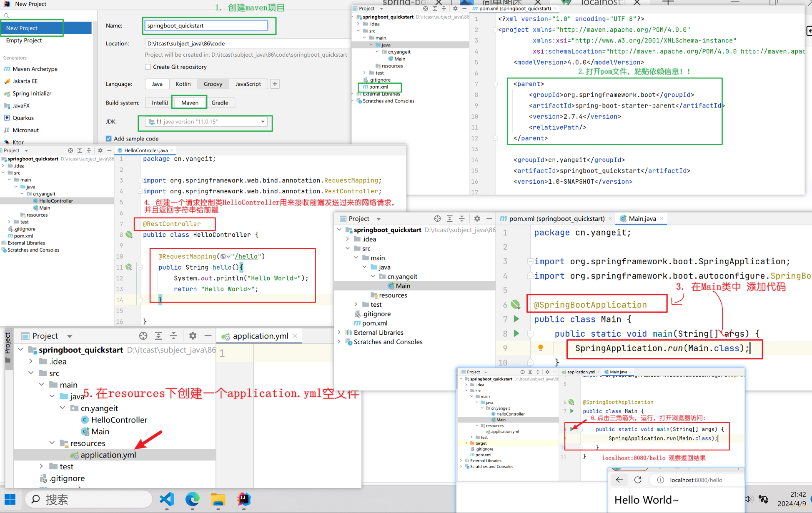Switch to the HelloController.java tab
This screenshot has width=812, height=513.
pos(146,150)
